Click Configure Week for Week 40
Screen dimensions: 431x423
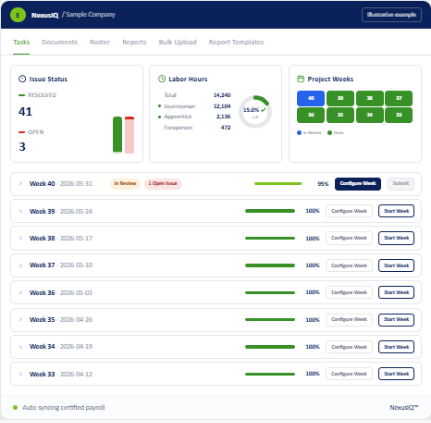[358, 184]
